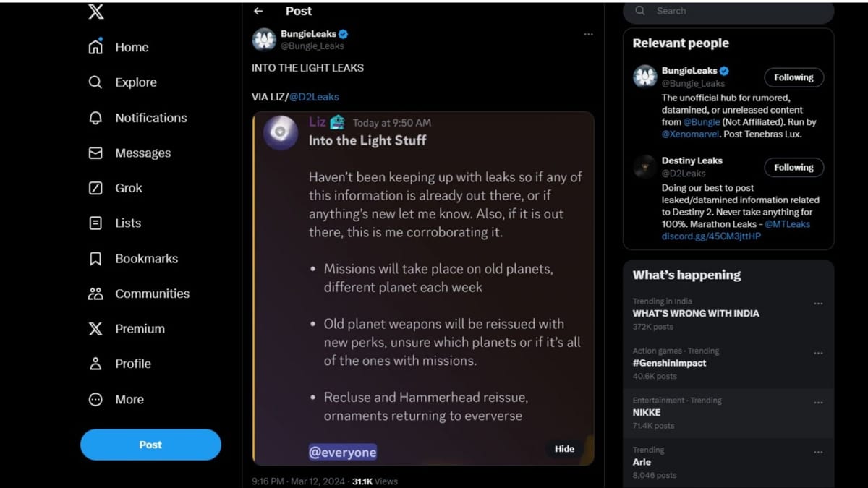Open Explore magnifier icon in sidebar
The height and width of the screenshot is (488, 868).
pos(95,82)
